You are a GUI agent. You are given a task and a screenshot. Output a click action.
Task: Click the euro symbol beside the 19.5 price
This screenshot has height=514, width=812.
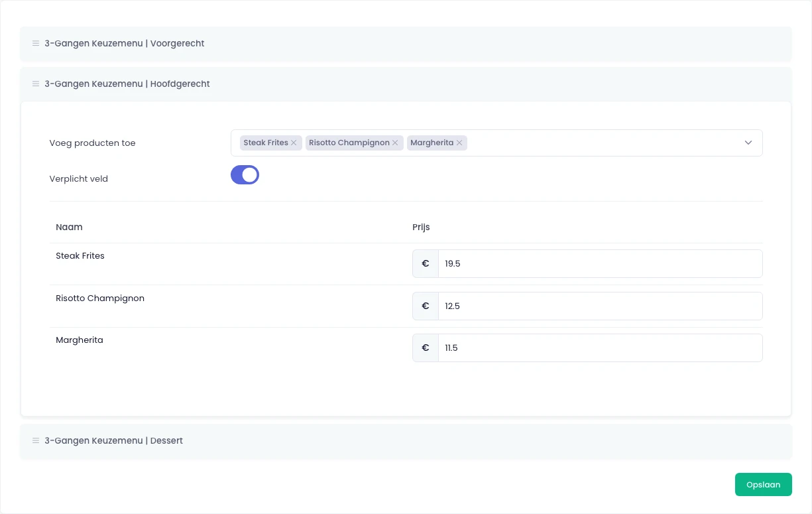pos(426,263)
